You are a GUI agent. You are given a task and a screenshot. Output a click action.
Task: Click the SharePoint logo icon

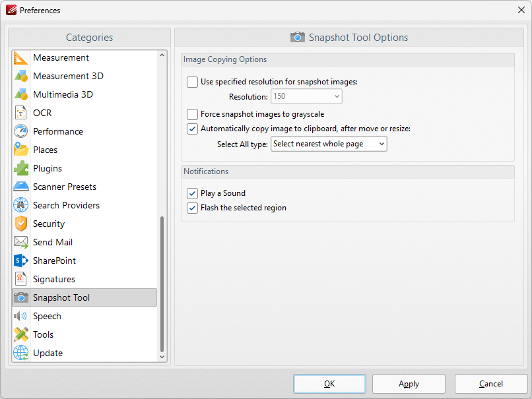(x=21, y=261)
